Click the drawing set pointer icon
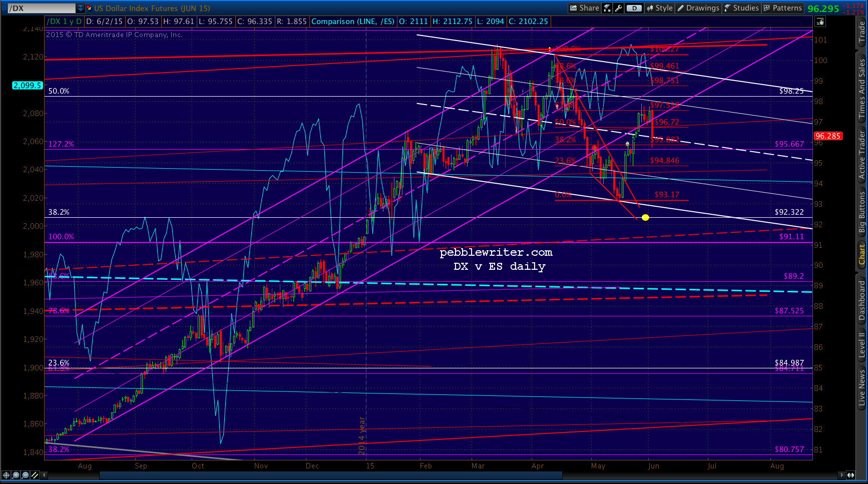868x484 pixels. tap(820, 22)
